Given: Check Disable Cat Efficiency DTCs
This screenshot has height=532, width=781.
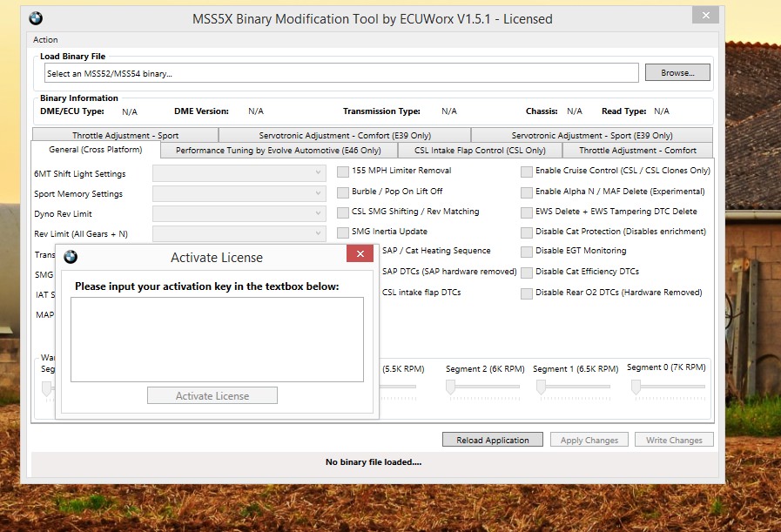Looking at the screenshot, I should pos(527,273).
